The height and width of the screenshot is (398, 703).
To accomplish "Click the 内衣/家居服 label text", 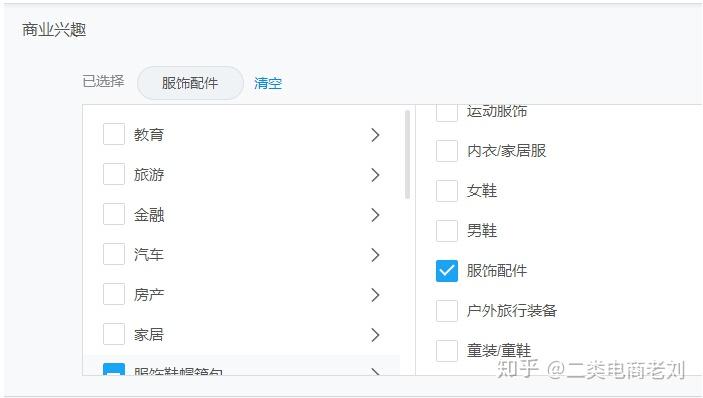I will 506,151.
